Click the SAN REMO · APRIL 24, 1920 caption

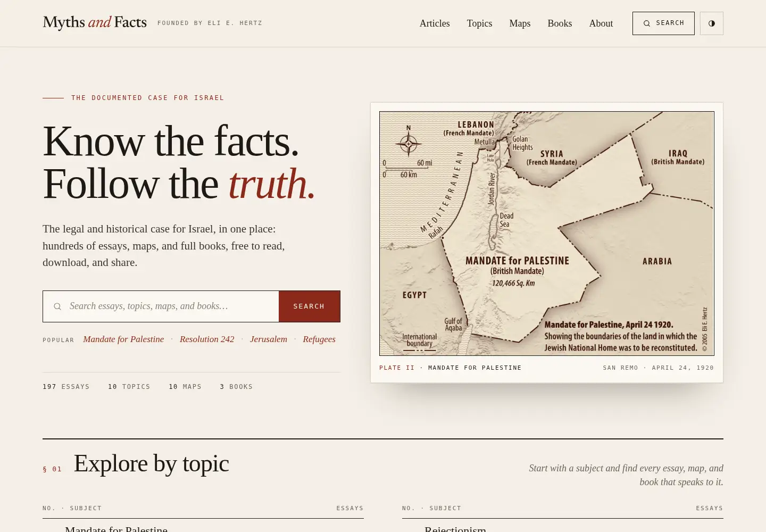[658, 368]
